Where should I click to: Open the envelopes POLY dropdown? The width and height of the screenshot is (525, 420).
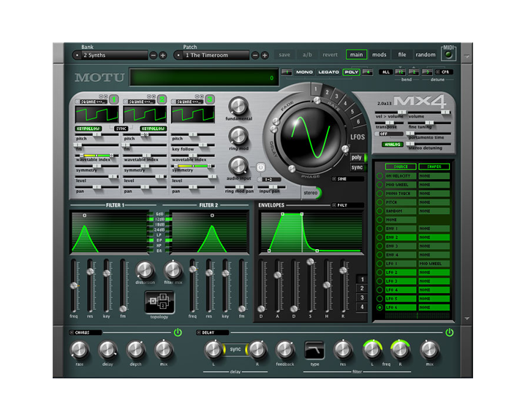(x=348, y=205)
